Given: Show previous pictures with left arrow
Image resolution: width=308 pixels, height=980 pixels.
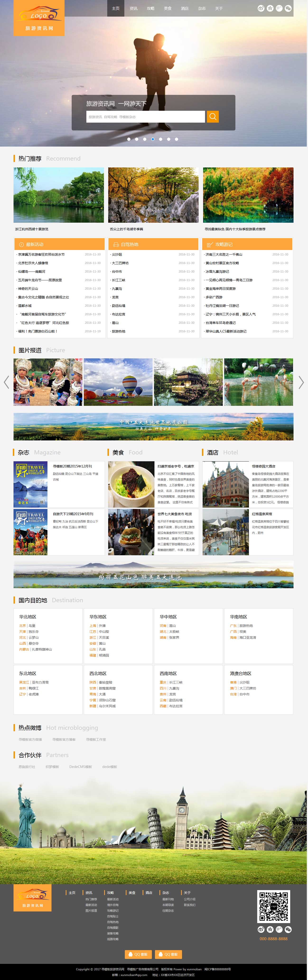Looking at the screenshot, I should point(6,382).
